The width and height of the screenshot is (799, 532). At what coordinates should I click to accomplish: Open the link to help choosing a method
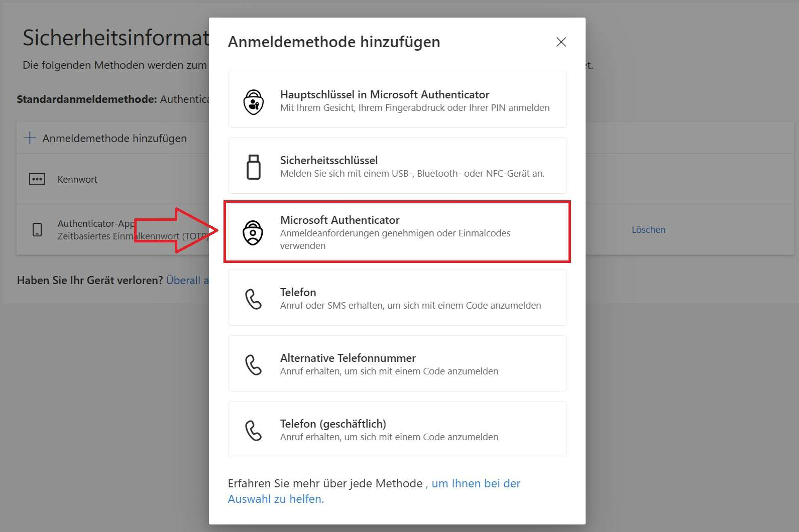pos(475,484)
